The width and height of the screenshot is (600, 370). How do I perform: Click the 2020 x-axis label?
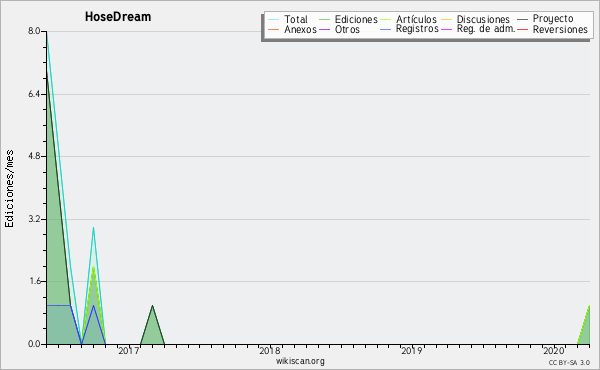pyautogui.click(x=553, y=350)
